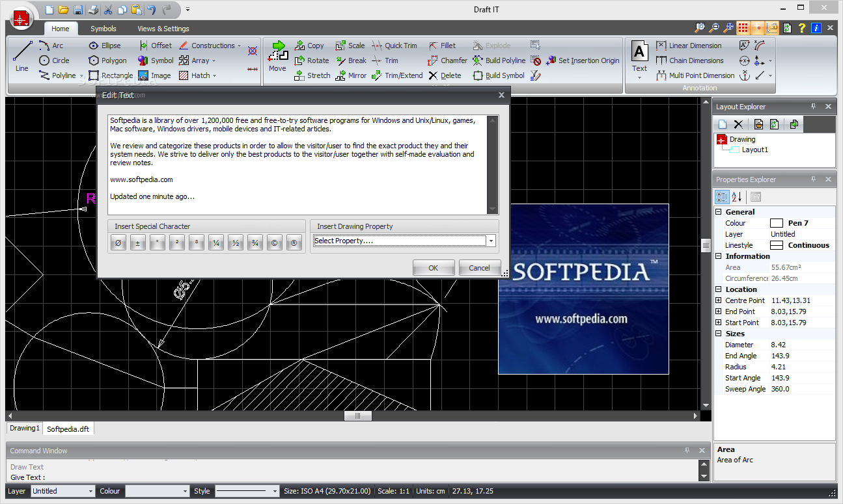Viewport: 843px width, 504px height.
Task: Click the Delete tool in ribbon
Action: 444,75
